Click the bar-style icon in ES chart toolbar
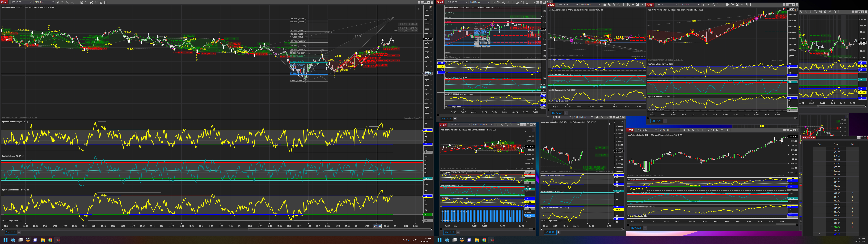Image resolution: width=868 pixels, height=244 pixels. (58, 2)
